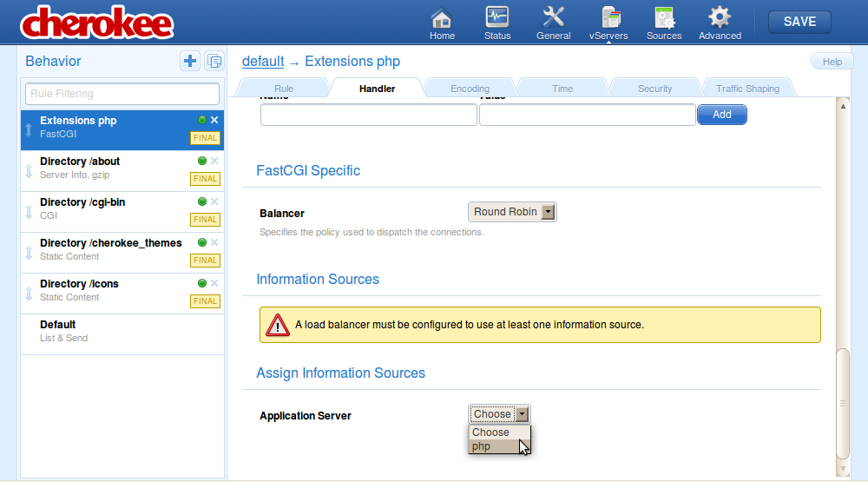Switch to the Rule tab

click(284, 88)
